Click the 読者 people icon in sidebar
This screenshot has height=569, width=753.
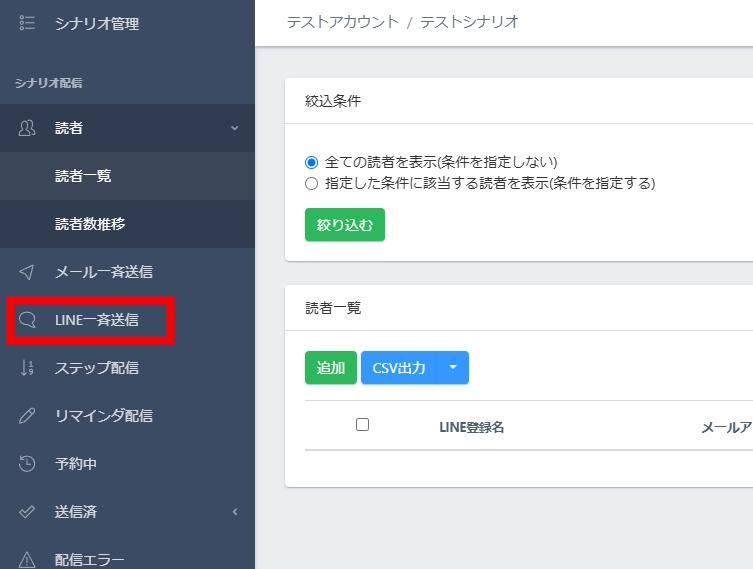[x=27, y=128]
